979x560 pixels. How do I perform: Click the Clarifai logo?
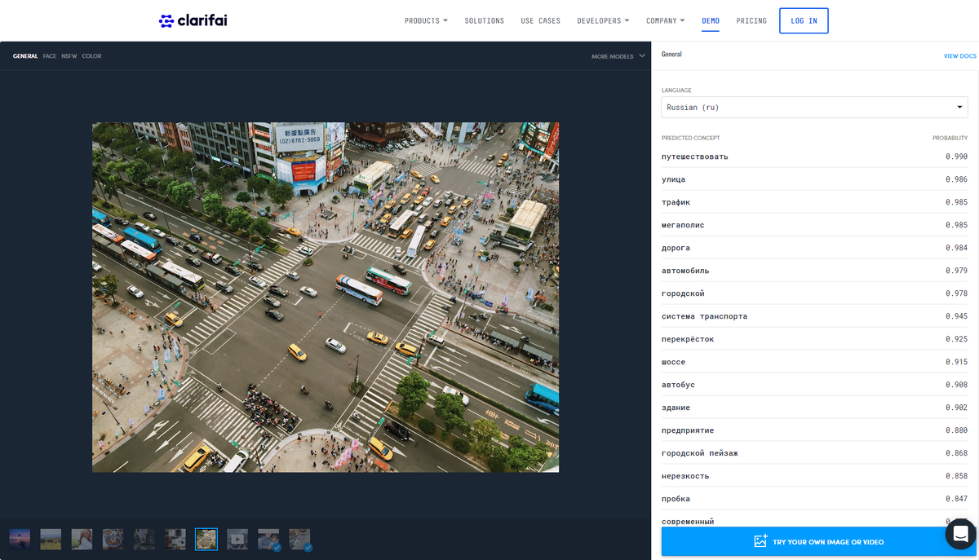tap(193, 20)
